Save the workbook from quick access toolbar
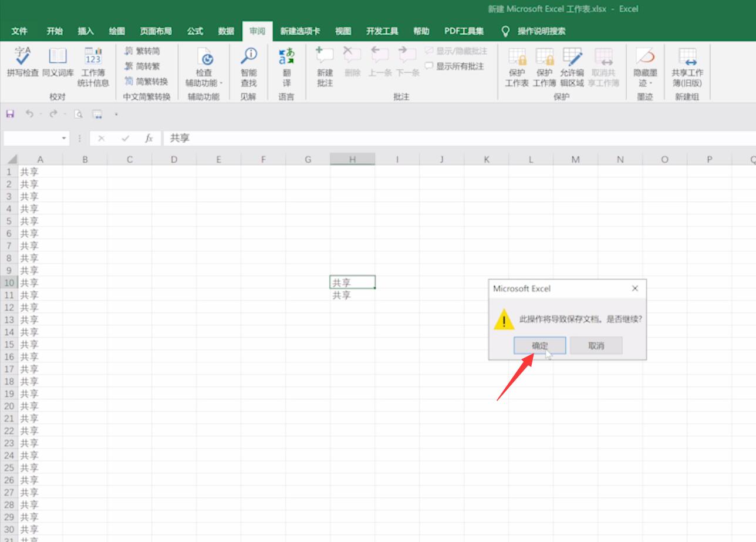This screenshot has width=756, height=542. pyautogui.click(x=10, y=114)
